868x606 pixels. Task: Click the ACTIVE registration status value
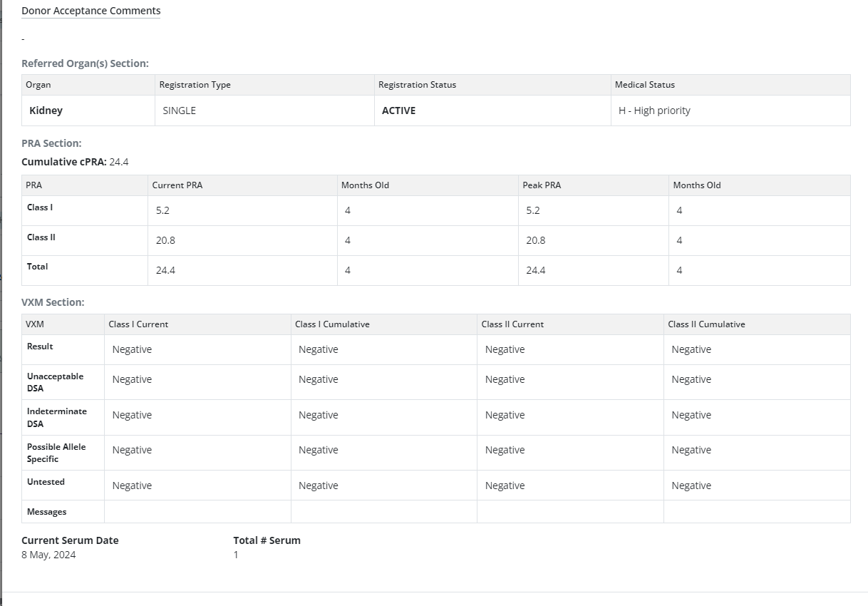pyautogui.click(x=398, y=111)
